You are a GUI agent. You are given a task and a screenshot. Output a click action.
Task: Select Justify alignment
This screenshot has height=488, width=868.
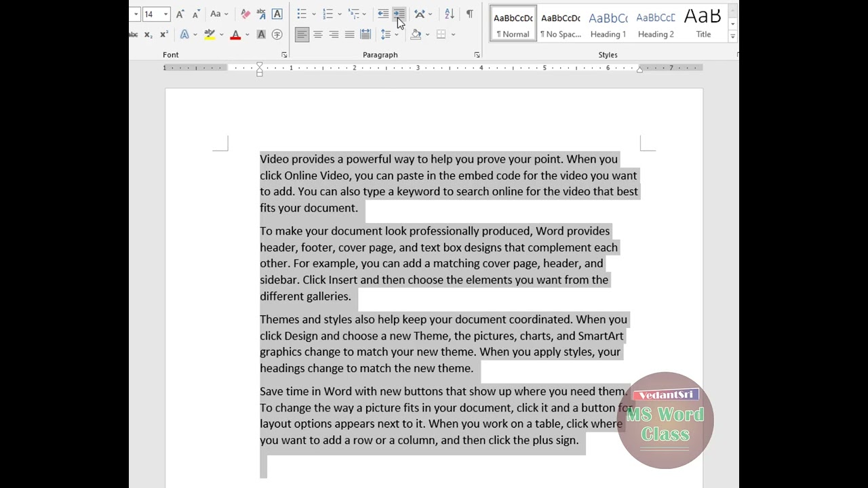[x=349, y=35]
